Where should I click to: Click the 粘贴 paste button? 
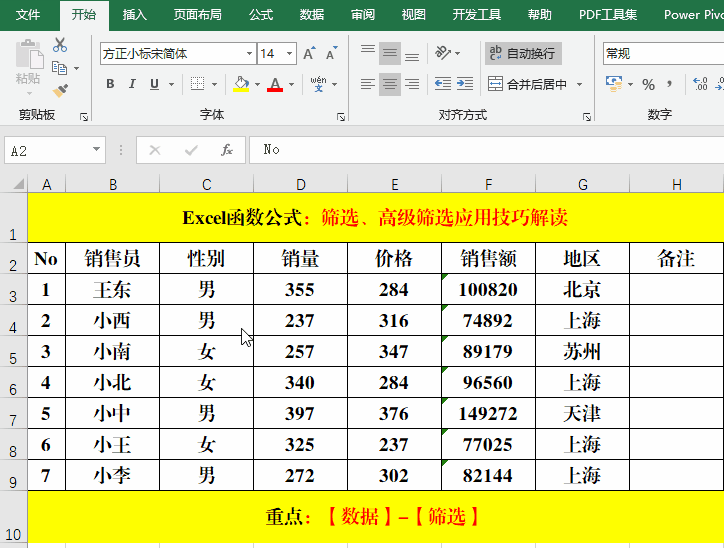coord(27,62)
